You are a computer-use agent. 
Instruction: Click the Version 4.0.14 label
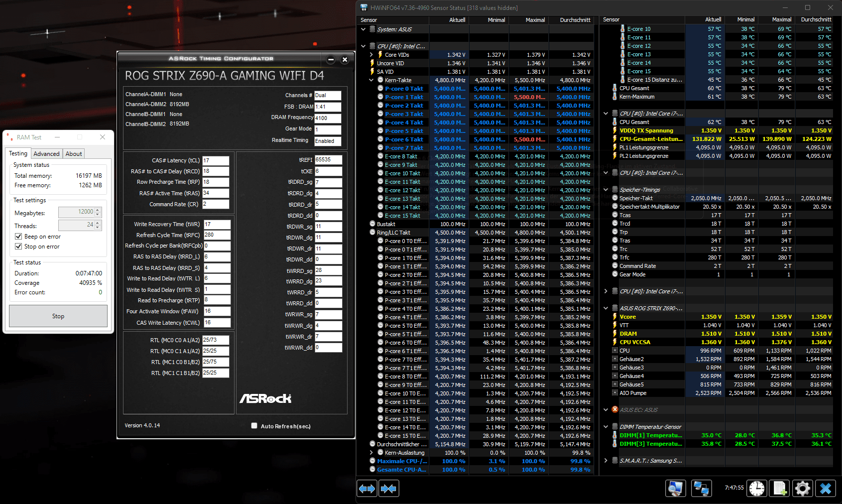[x=142, y=425]
